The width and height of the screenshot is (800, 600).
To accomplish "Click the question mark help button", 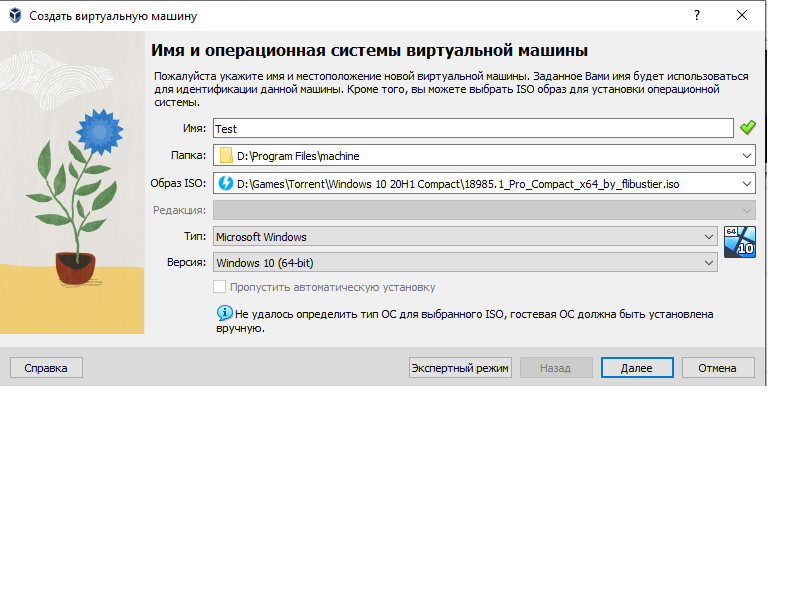I will (697, 15).
